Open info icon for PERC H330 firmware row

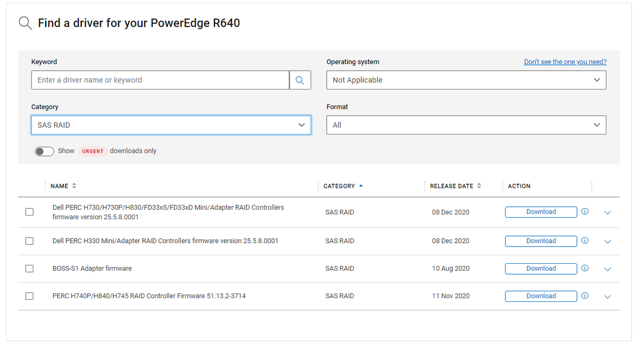(x=585, y=240)
